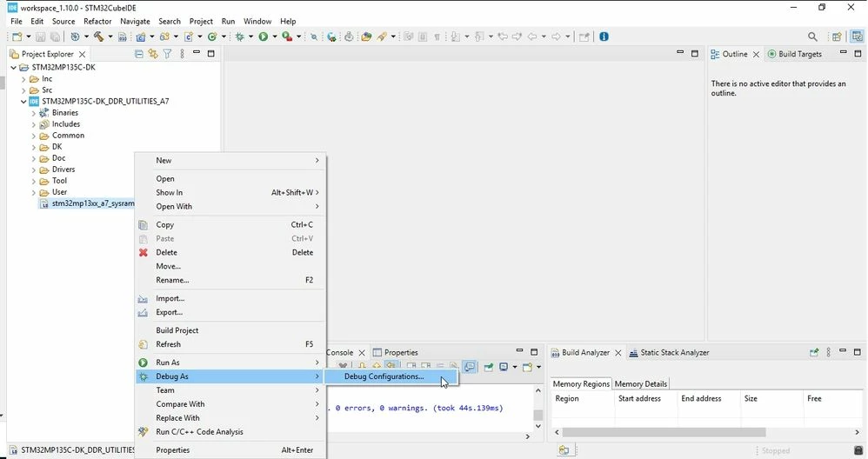Expand the Drivers folder
Viewport: 868px width, 459px height.
(x=34, y=170)
